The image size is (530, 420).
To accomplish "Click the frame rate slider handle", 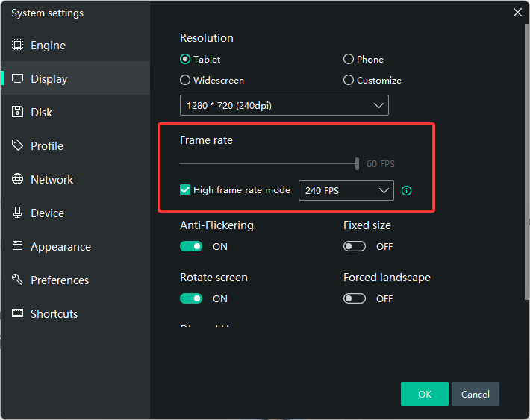I will coord(358,163).
